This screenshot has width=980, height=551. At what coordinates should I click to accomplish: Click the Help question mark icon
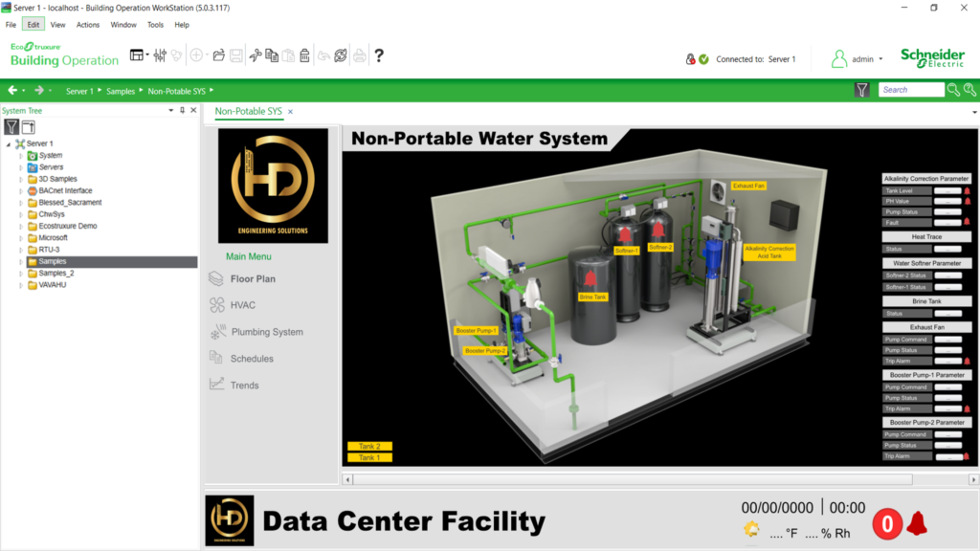pyautogui.click(x=379, y=55)
